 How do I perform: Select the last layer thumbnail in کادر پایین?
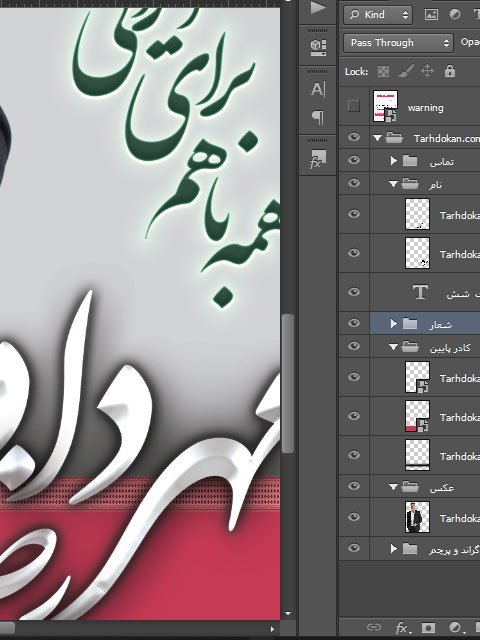417,455
